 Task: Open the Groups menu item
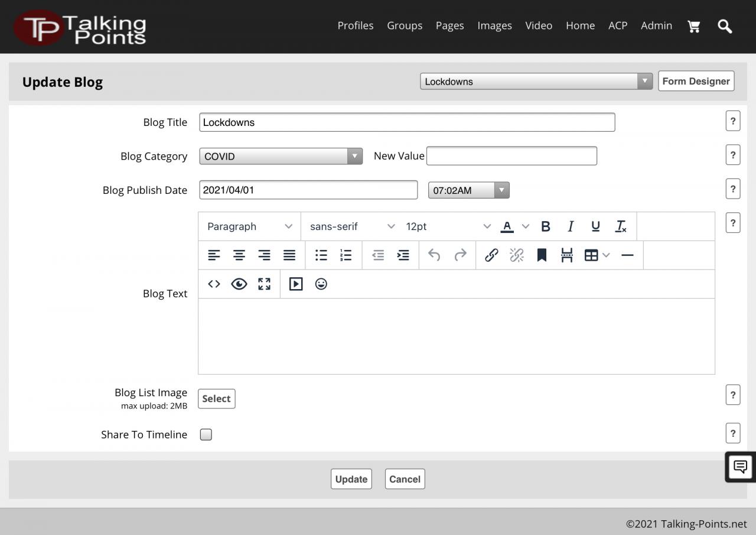405,25
